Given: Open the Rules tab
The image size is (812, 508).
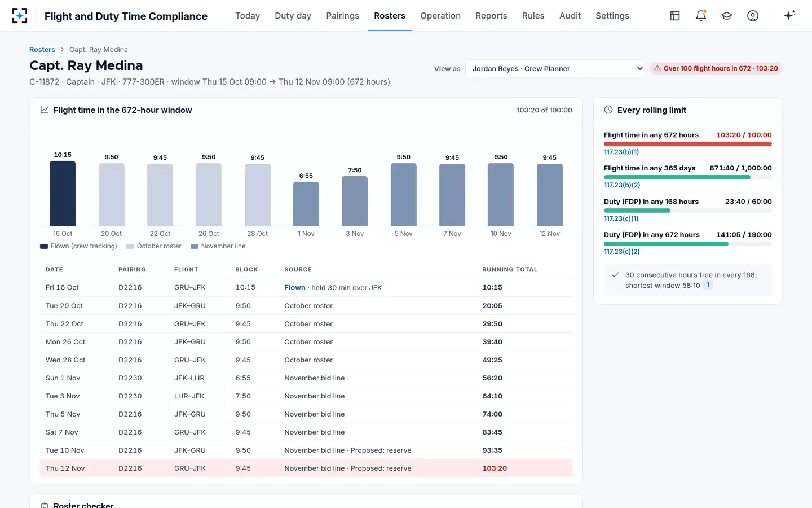Looking at the screenshot, I should [533, 16].
